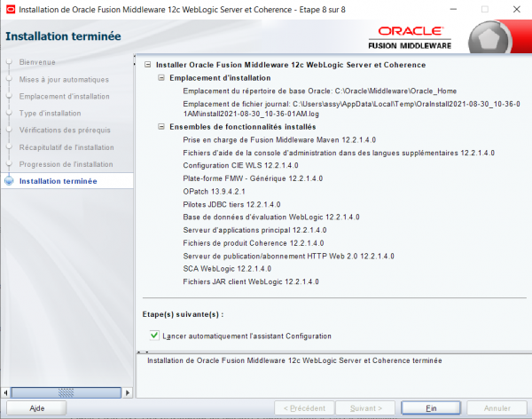Select Prise en charge de Fusion Middleware Maven row

[x=279, y=140]
